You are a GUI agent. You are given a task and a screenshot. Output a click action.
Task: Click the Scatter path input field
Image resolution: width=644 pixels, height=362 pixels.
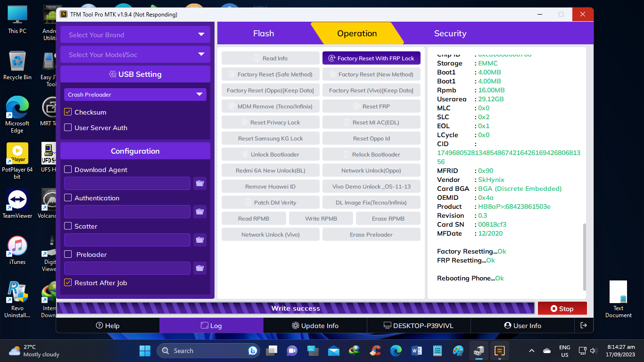pyautogui.click(x=127, y=240)
